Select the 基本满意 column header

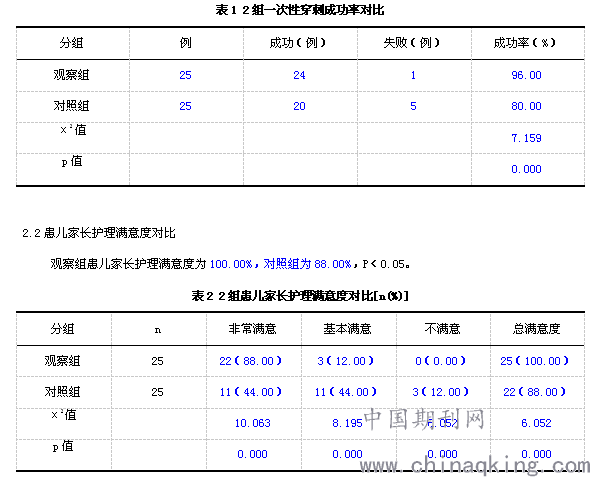tap(347, 329)
